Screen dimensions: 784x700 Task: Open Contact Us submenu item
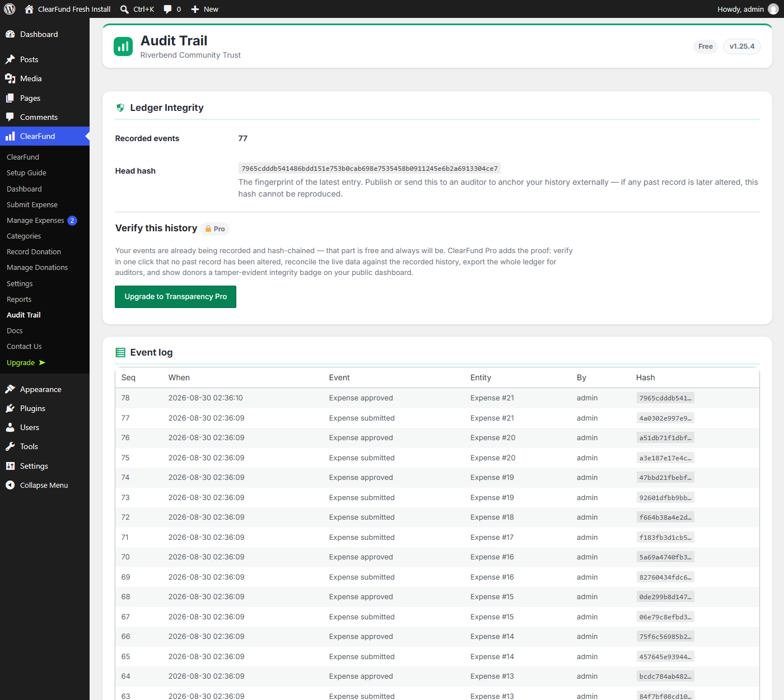coord(24,346)
